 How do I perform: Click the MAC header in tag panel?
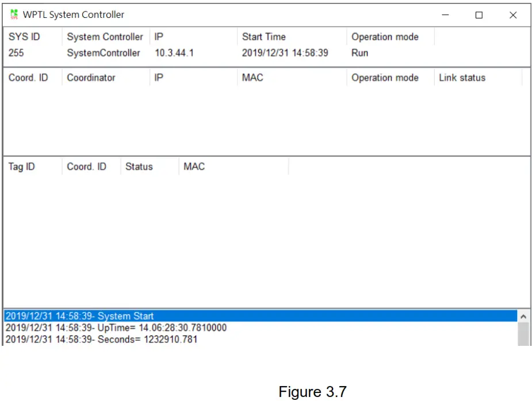click(194, 167)
